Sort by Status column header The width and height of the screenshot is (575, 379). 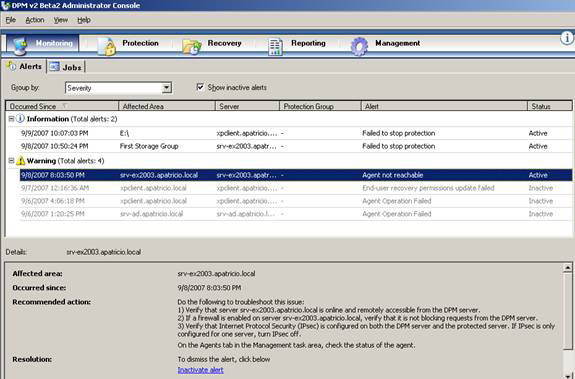coord(550,106)
